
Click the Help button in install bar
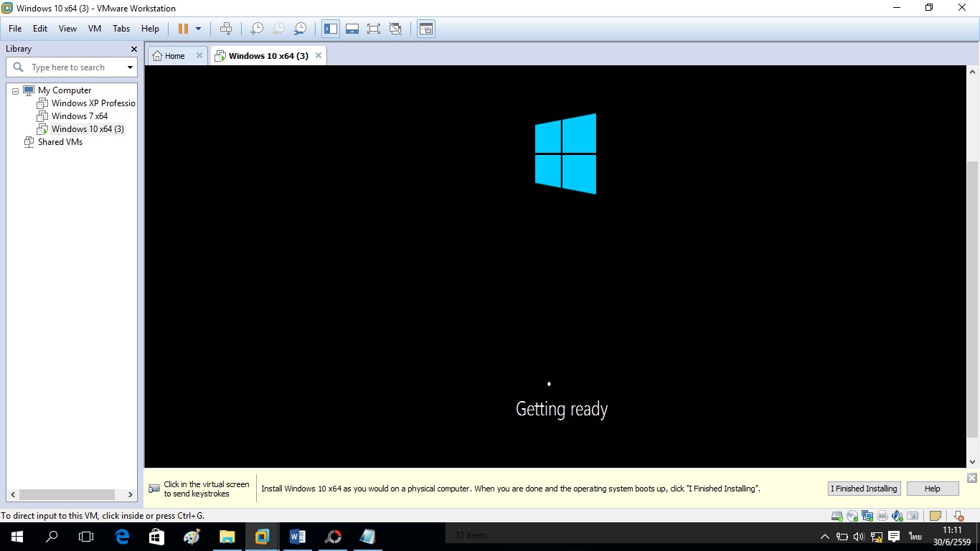[x=933, y=489]
